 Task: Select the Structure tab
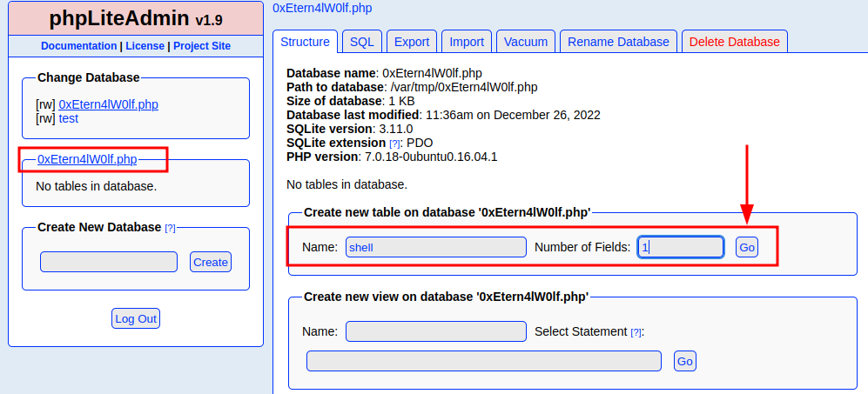tap(305, 42)
